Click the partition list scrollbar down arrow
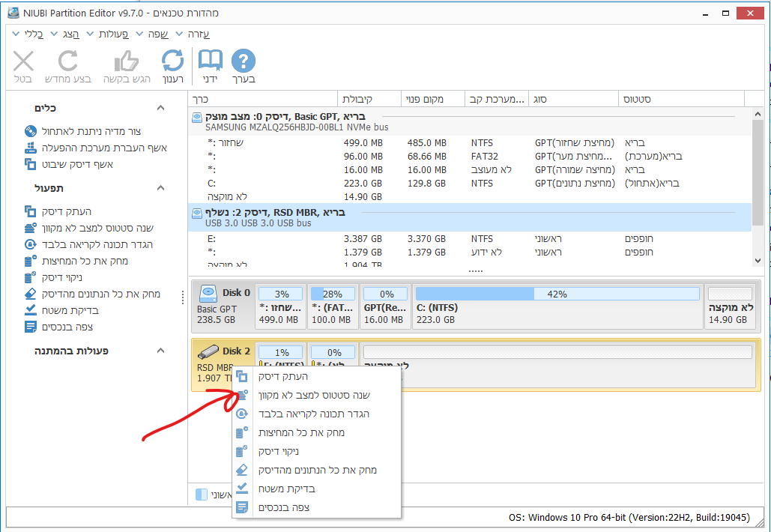The width and height of the screenshot is (771, 532). [757, 261]
